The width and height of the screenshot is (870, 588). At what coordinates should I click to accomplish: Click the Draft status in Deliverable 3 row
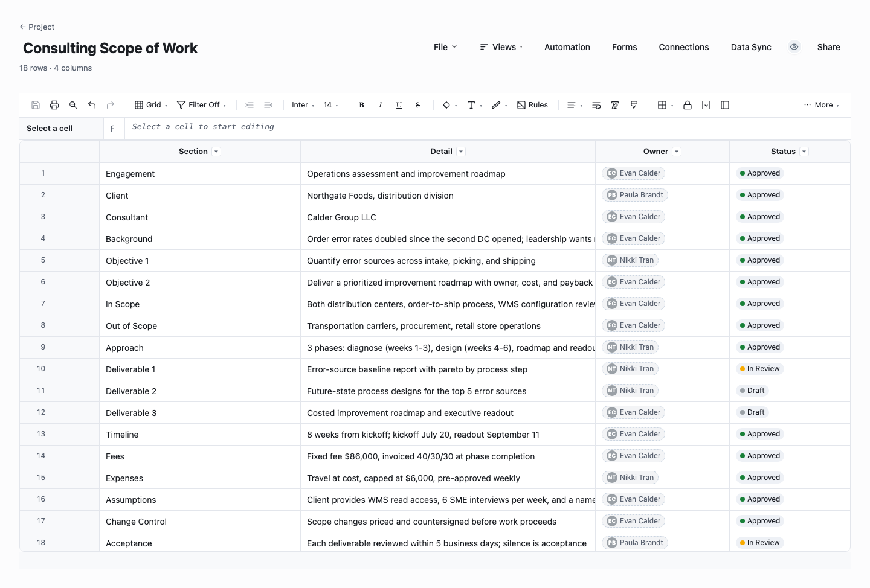tap(752, 412)
